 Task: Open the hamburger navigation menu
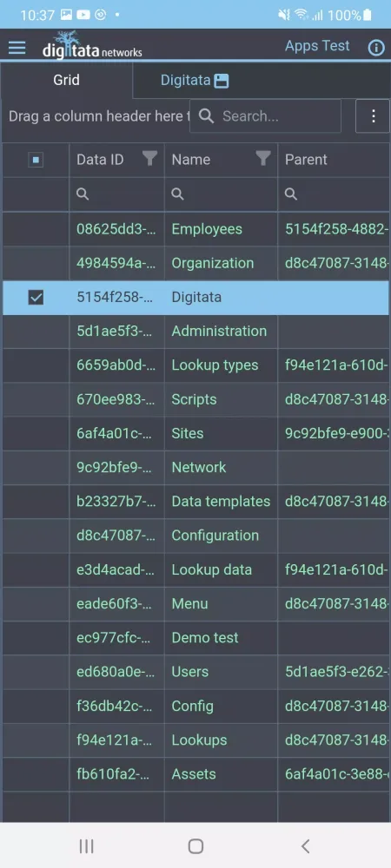[17, 48]
